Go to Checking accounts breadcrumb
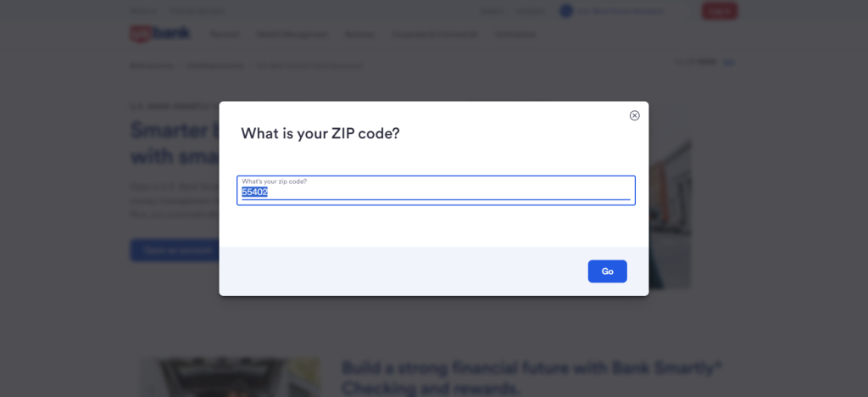The height and width of the screenshot is (397, 868). (215, 65)
